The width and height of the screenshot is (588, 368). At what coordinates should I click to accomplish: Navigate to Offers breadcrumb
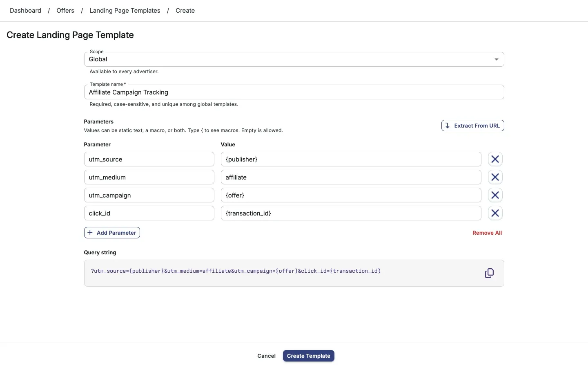coord(65,11)
